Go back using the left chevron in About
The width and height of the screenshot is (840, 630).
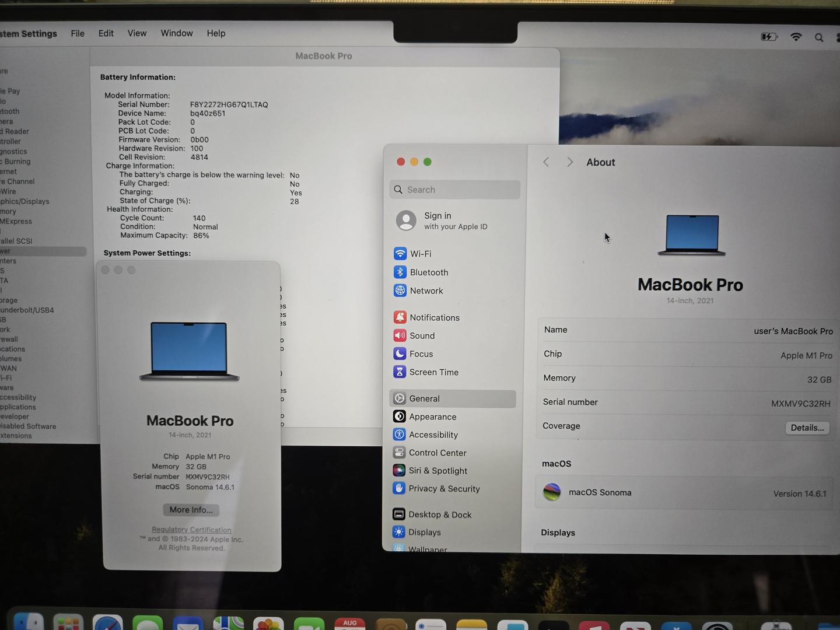point(546,162)
